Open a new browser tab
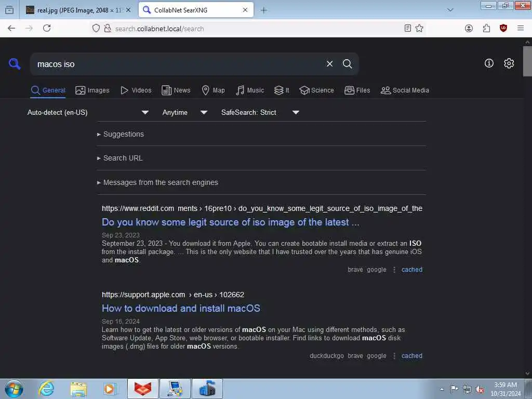The width and height of the screenshot is (532, 399). [x=263, y=10]
